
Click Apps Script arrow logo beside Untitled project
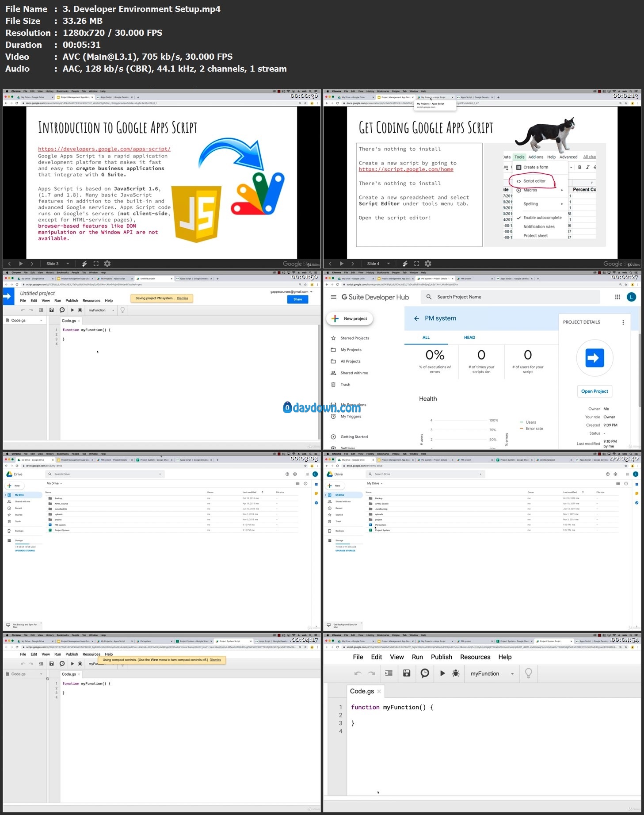[8, 296]
